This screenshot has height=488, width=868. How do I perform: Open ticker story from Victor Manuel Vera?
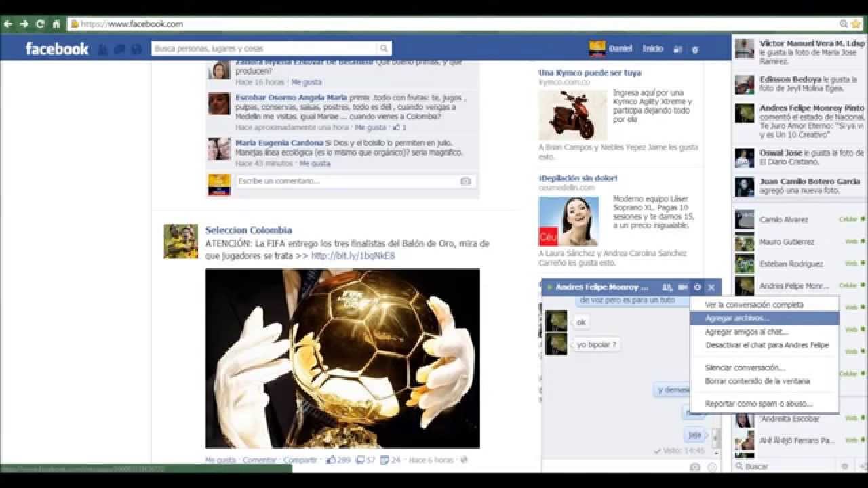800,52
